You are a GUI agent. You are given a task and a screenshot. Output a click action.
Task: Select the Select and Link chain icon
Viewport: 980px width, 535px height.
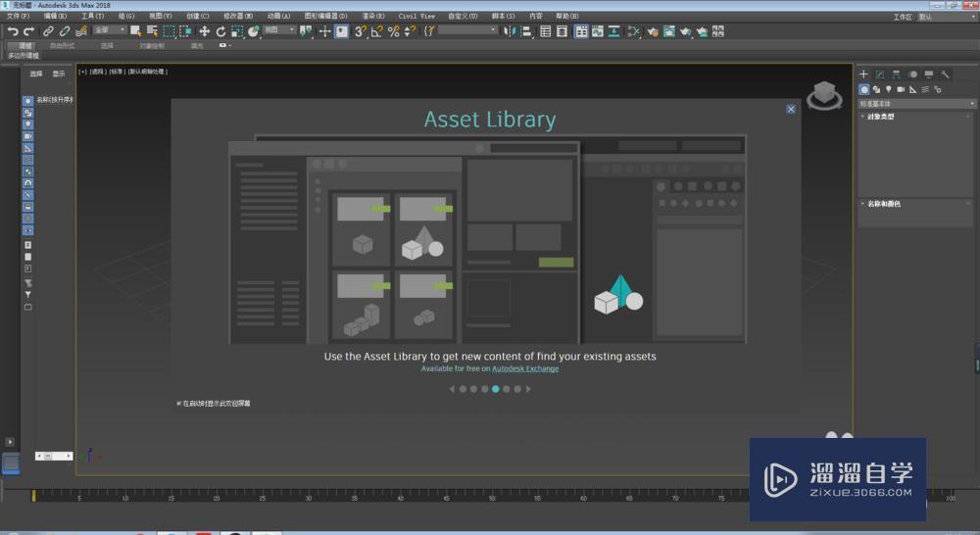[x=47, y=31]
